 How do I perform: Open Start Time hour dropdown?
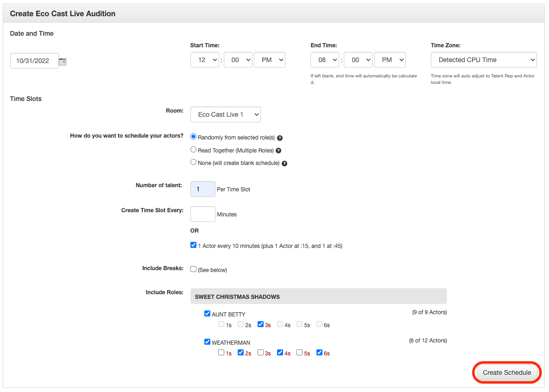(204, 60)
